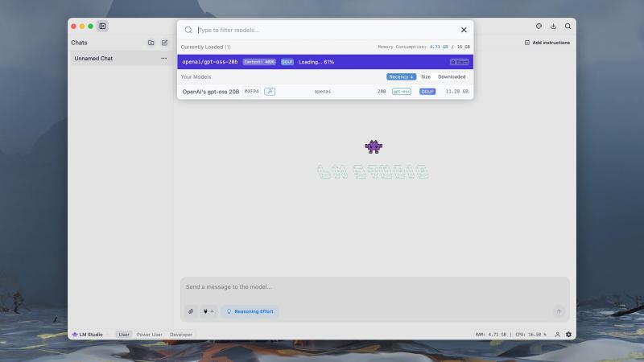Click the 11.28 GB size value
This screenshot has width=644, height=362.
click(x=456, y=92)
